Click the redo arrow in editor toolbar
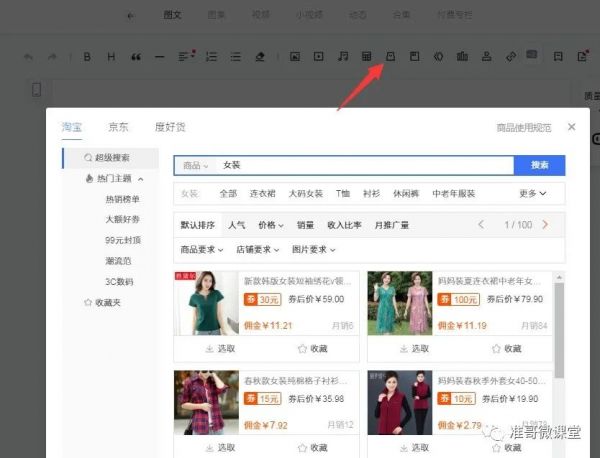 [52, 57]
